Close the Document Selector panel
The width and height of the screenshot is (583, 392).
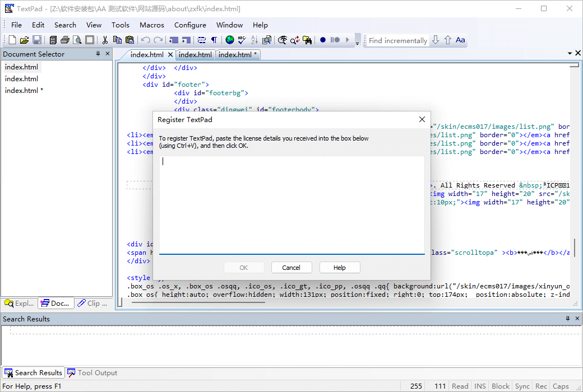(x=108, y=54)
